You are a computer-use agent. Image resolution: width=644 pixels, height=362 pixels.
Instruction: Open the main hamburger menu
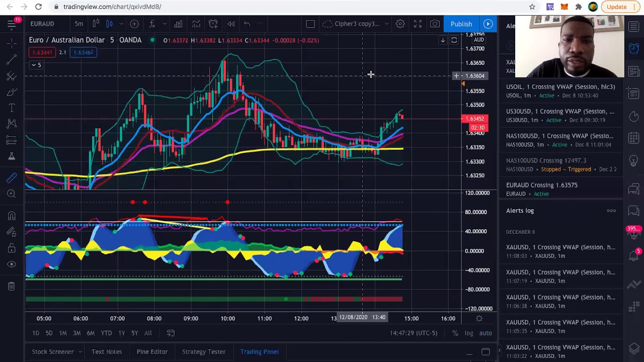[x=11, y=24]
